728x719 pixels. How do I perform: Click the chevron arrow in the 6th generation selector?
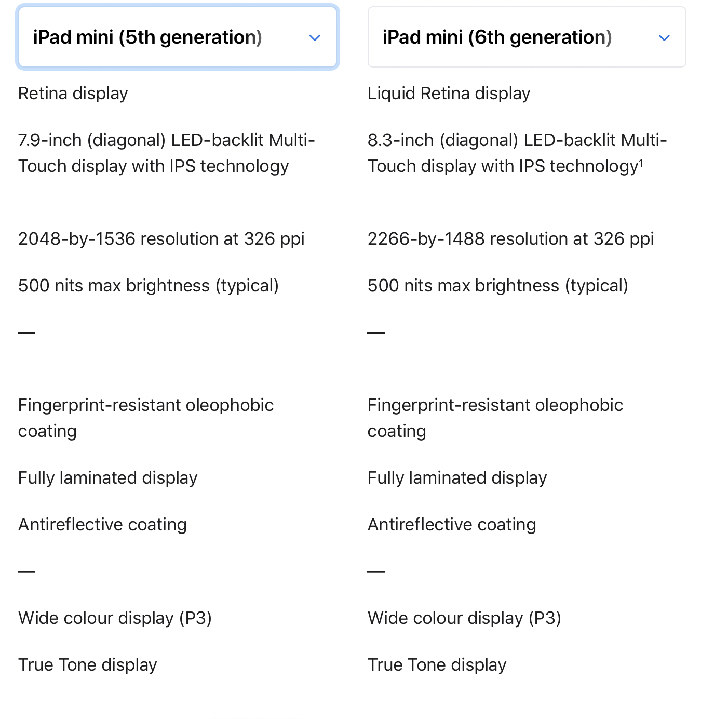(x=664, y=38)
